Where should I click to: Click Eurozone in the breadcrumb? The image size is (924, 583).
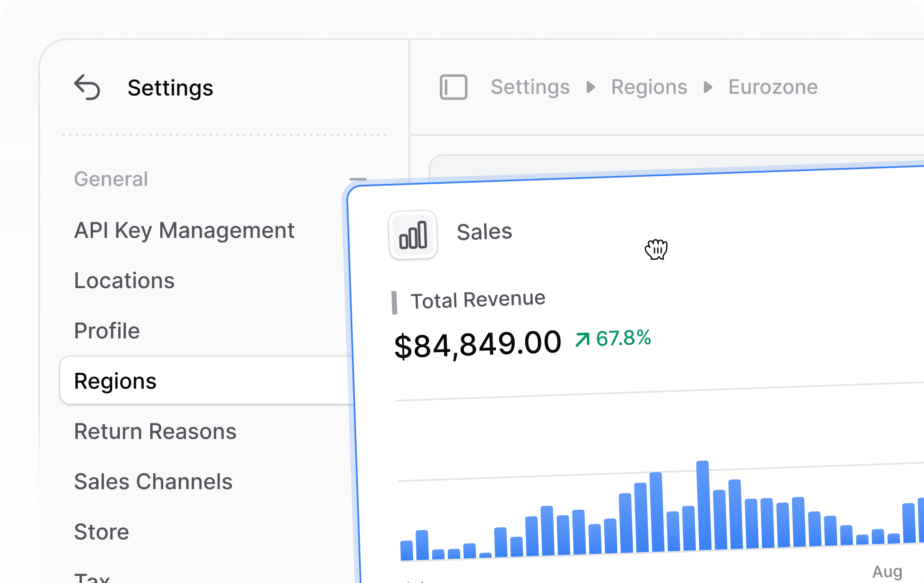click(773, 87)
